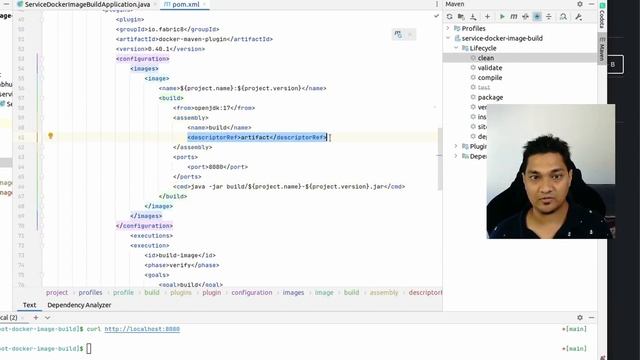Add a new terminal session tab

click(x=36, y=317)
